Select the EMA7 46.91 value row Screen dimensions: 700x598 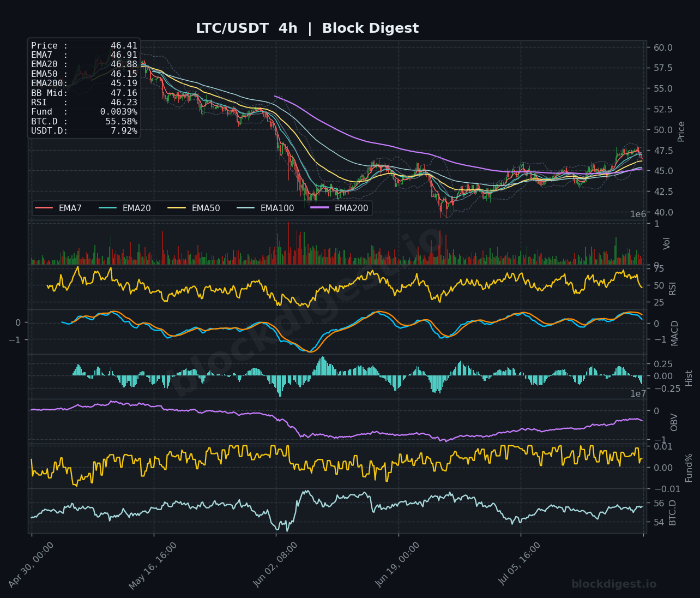(84, 56)
